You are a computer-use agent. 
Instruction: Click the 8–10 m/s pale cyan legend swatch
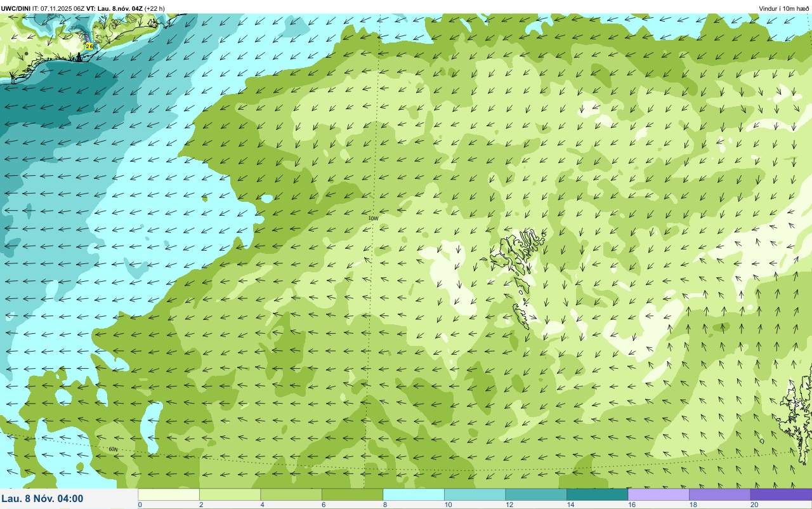pos(414,494)
